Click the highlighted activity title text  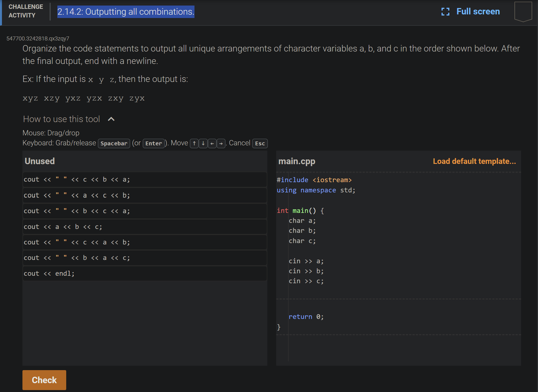click(125, 12)
